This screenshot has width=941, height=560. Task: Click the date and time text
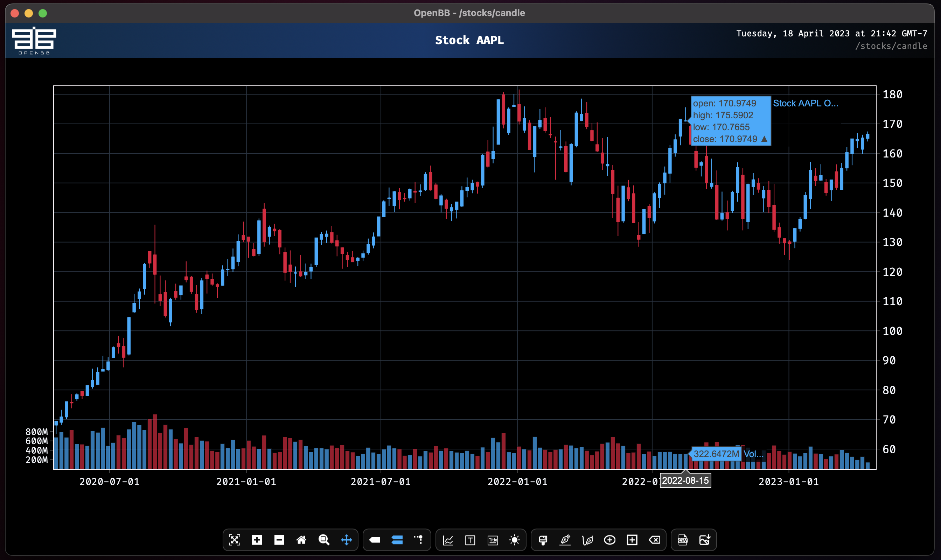(x=831, y=34)
